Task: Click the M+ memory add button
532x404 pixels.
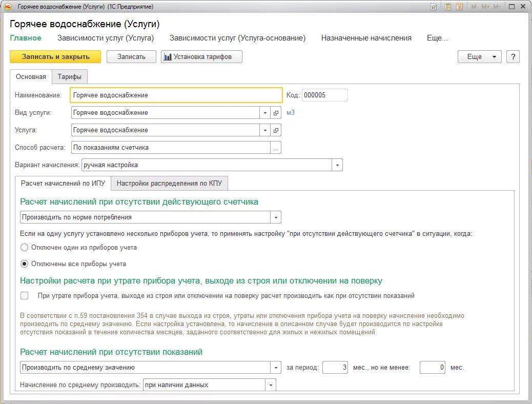Action: [485, 7]
